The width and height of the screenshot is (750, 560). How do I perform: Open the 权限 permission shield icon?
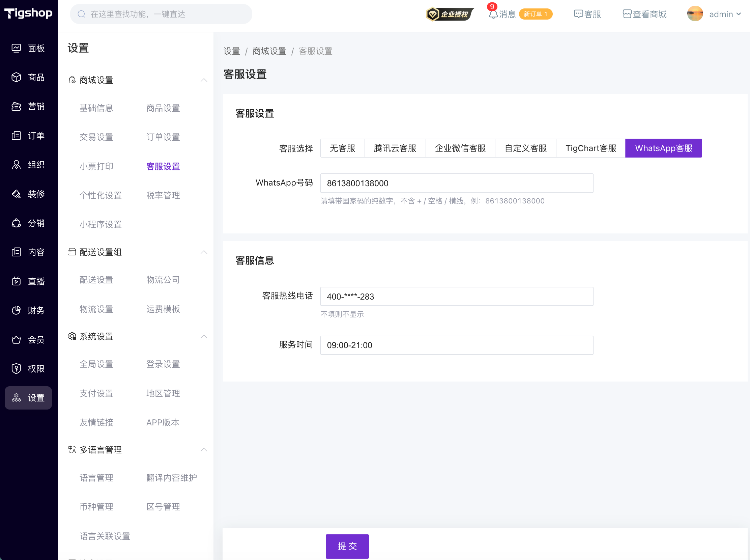16,369
